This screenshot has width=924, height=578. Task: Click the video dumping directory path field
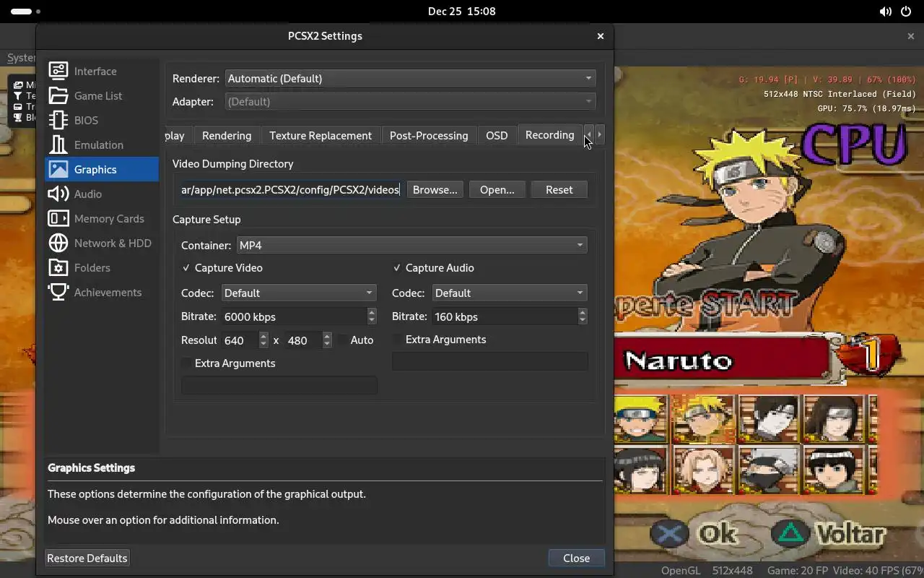coord(291,189)
